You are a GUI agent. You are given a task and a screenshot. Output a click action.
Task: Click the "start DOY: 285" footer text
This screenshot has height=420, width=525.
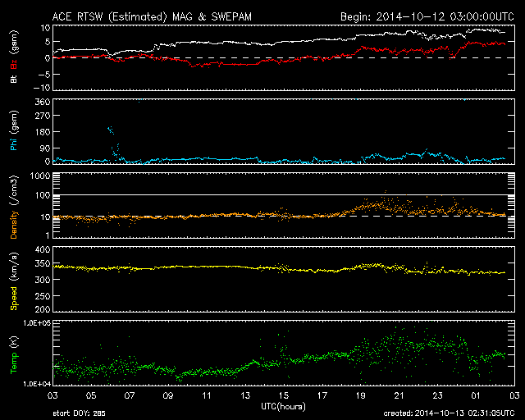79,413
